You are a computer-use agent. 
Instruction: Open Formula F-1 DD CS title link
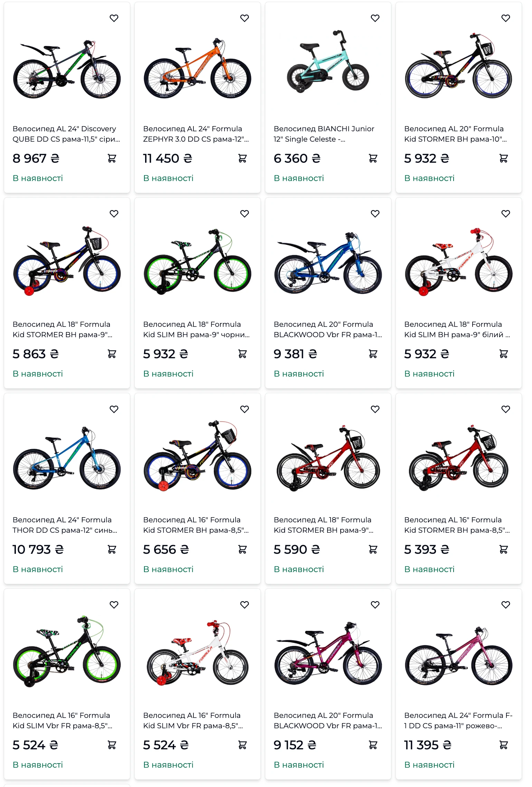pyautogui.click(x=458, y=721)
